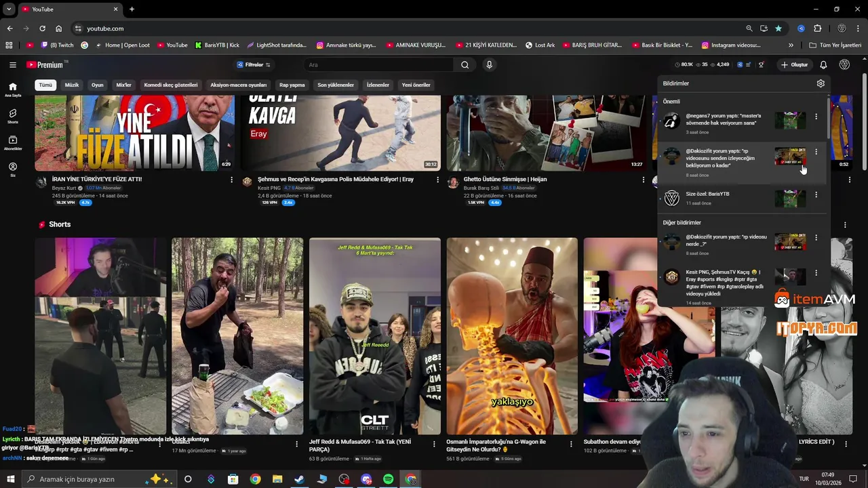Open Beyaz Kurt channel link
This screenshot has height=488, width=868.
[64, 188]
